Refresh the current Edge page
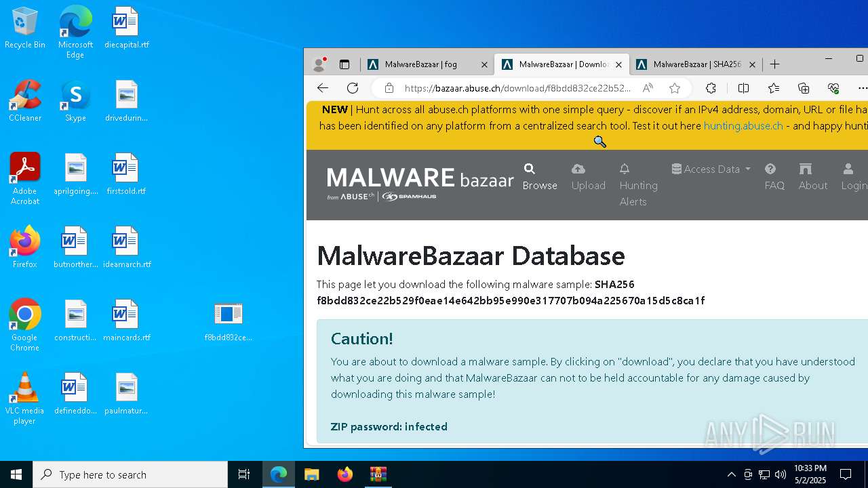Screen dimensions: 868x488 pos(353,88)
